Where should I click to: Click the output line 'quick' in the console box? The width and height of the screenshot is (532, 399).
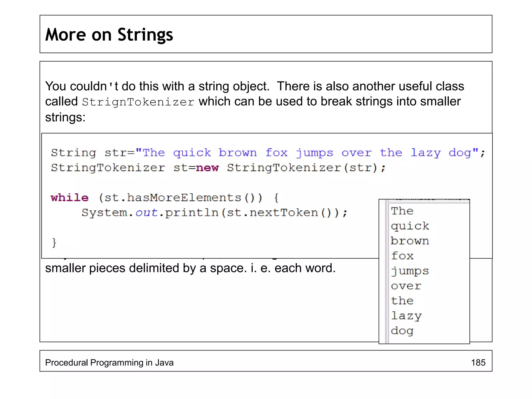(x=410, y=226)
